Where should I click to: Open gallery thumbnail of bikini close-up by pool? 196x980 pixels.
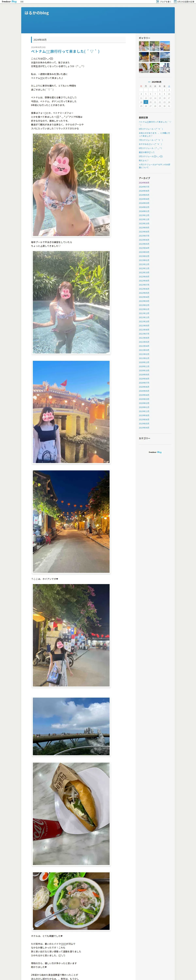pyautogui.click(x=144, y=46)
